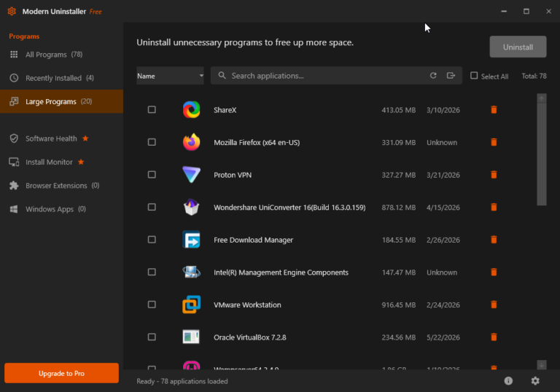Check the Free Download Manager checkbox
Viewport: 560px width, 392px height.
coord(152,240)
